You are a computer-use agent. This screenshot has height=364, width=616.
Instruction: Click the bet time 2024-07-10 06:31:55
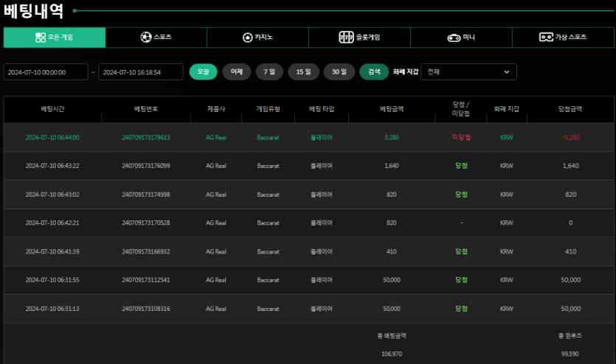coord(52,280)
